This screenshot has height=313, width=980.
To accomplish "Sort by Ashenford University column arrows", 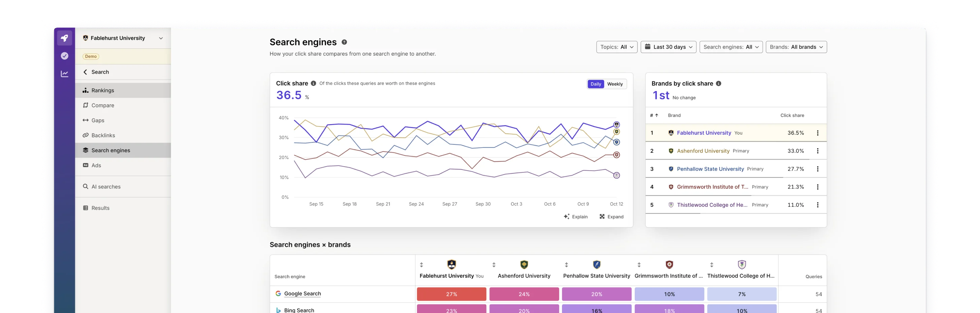I will click(x=494, y=265).
